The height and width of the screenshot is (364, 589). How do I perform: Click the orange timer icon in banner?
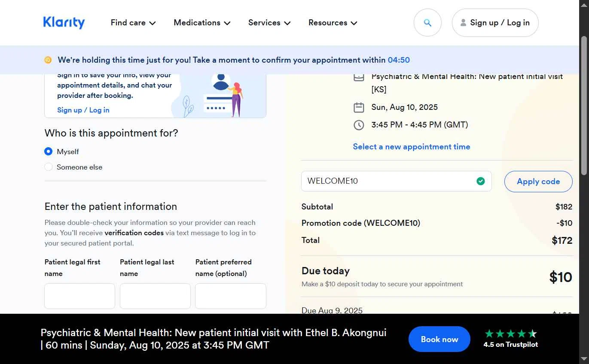[x=48, y=60]
